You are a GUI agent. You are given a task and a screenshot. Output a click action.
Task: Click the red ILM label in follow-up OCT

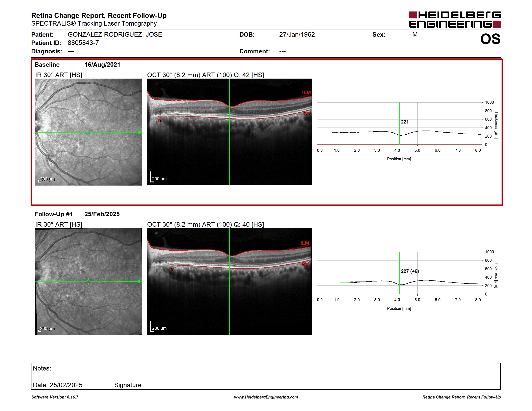[x=305, y=243]
